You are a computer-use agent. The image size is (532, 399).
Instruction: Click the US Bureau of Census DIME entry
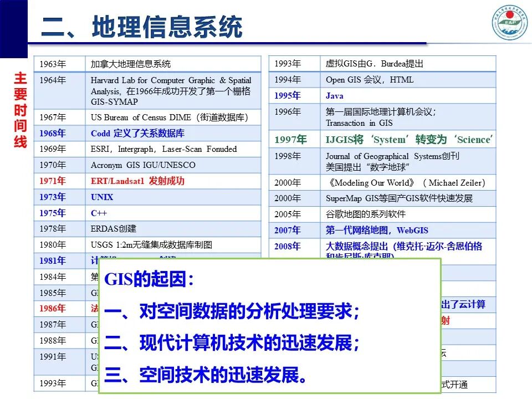point(173,117)
